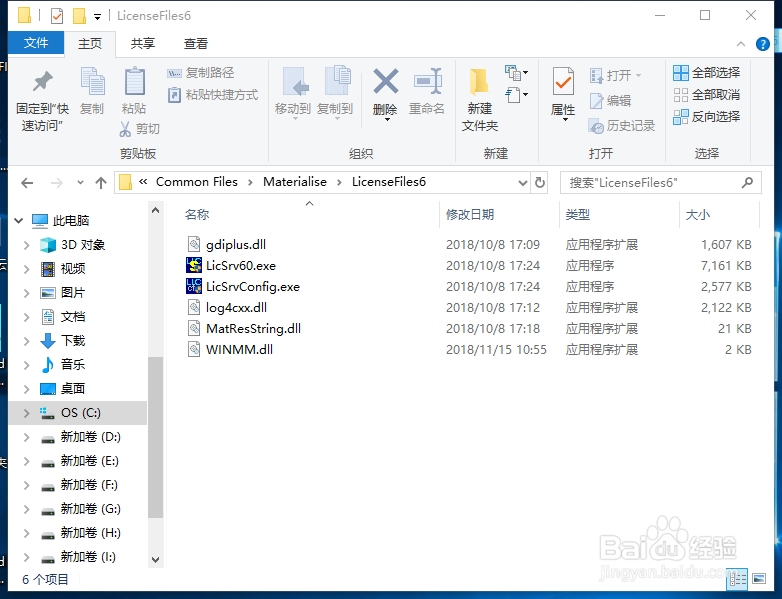
Task: Go back with the left arrow
Action: click(27, 183)
